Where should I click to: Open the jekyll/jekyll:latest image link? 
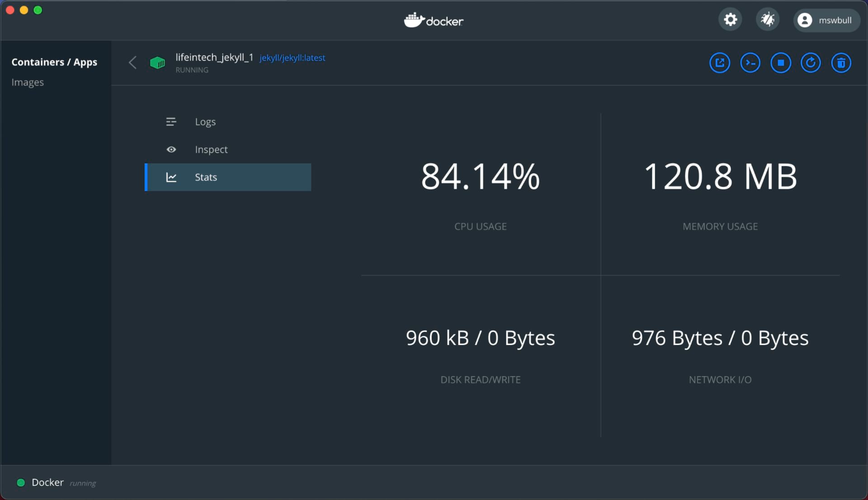point(292,58)
